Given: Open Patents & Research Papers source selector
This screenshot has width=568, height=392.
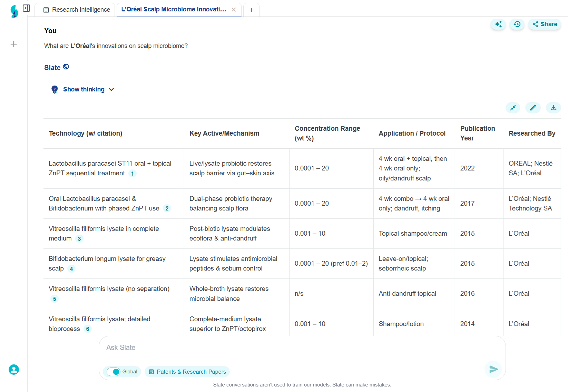Looking at the screenshot, I should tap(187, 372).
